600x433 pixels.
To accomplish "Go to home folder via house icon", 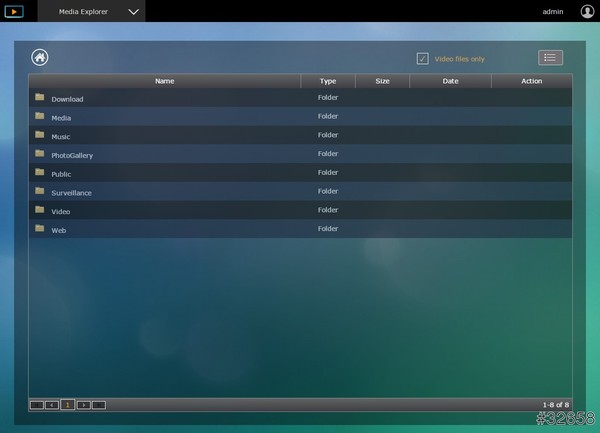I will [x=40, y=58].
